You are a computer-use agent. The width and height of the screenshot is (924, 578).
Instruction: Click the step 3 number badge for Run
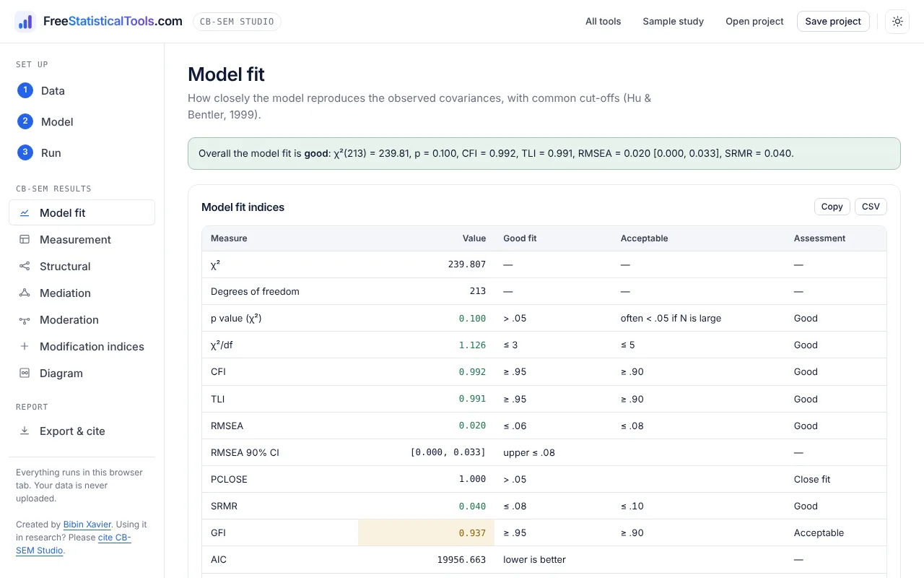[25, 152]
